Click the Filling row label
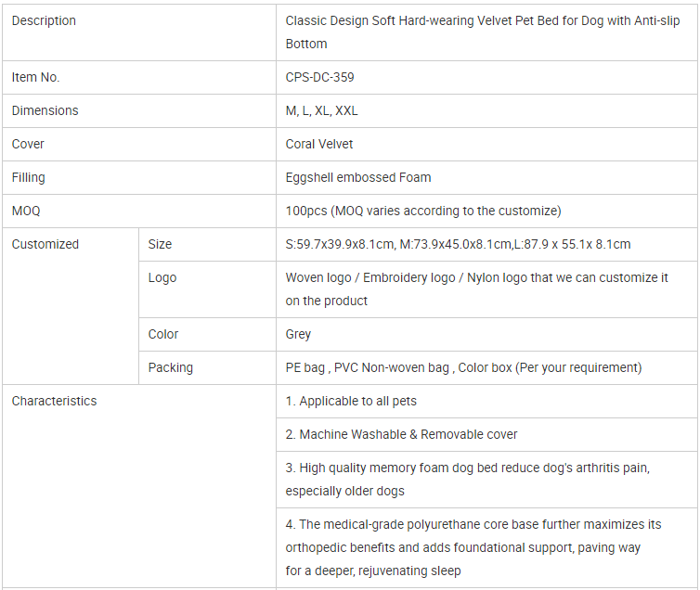Screen dimensions: 700x590 tap(28, 178)
